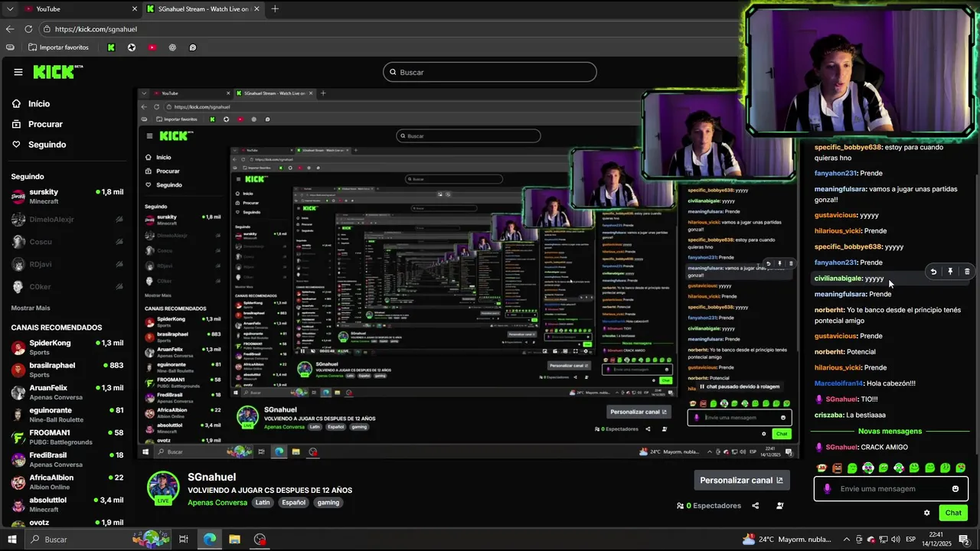Click Novas mensagens divider to jump down
This screenshot has height=551, width=980.
click(890, 432)
